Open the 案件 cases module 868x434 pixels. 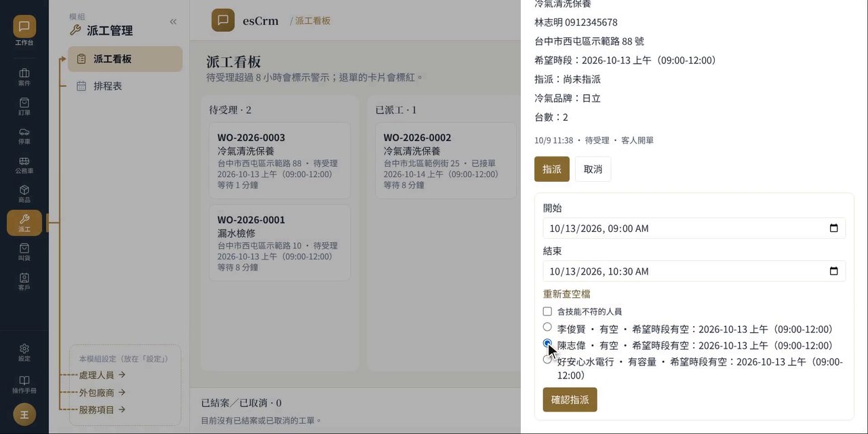24,77
